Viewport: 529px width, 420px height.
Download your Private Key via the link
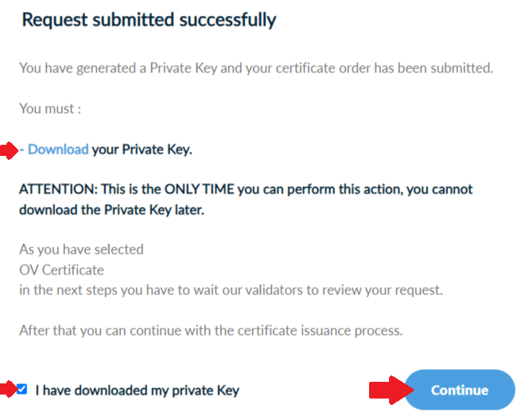coord(58,149)
